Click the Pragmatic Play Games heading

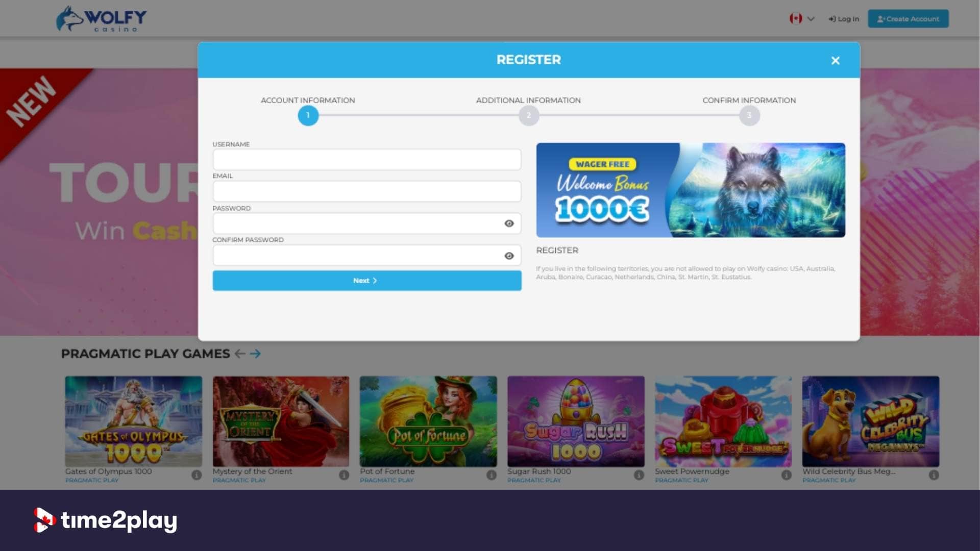coord(145,354)
